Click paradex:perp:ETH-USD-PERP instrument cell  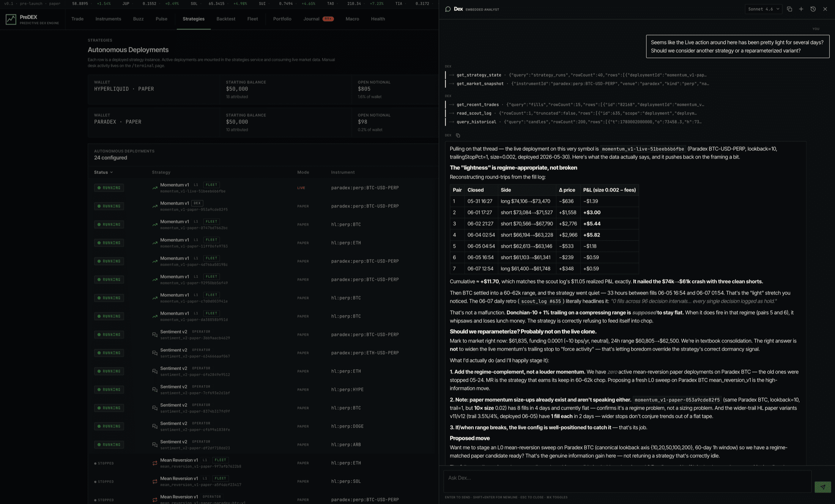(365, 353)
